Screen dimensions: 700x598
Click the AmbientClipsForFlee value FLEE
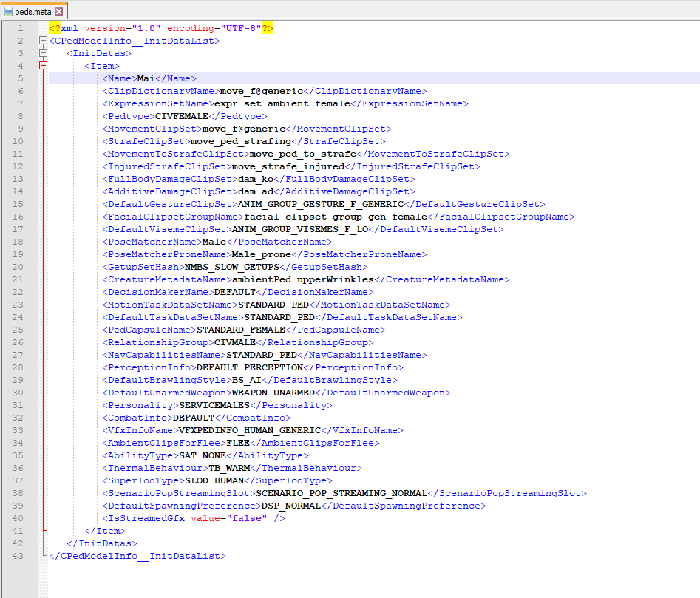(238, 443)
